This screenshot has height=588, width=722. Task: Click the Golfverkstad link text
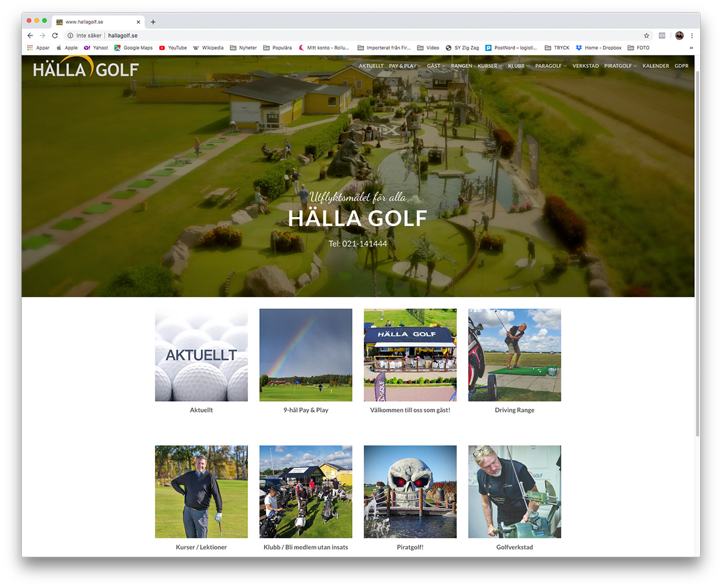pos(514,547)
